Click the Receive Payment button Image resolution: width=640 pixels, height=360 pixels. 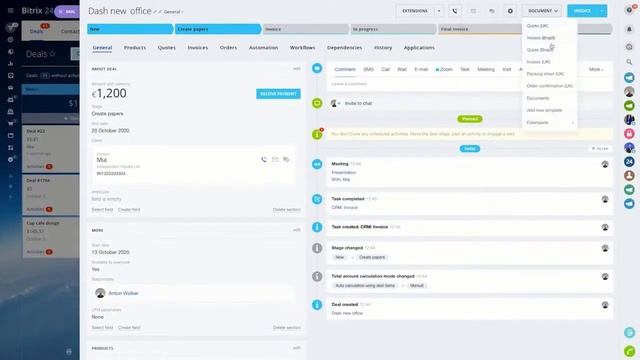tap(278, 94)
